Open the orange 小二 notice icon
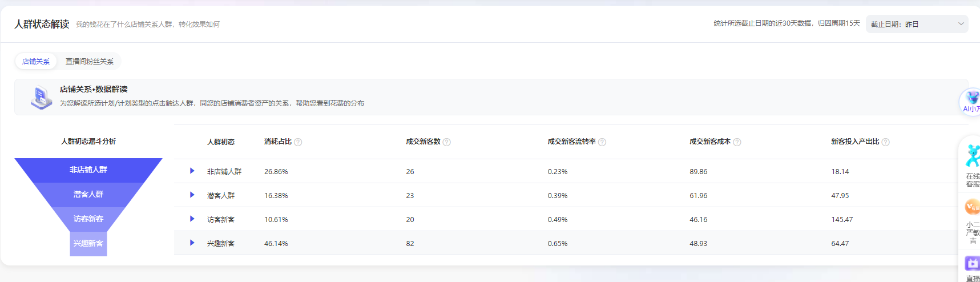980x282 pixels. tap(971, 207)
